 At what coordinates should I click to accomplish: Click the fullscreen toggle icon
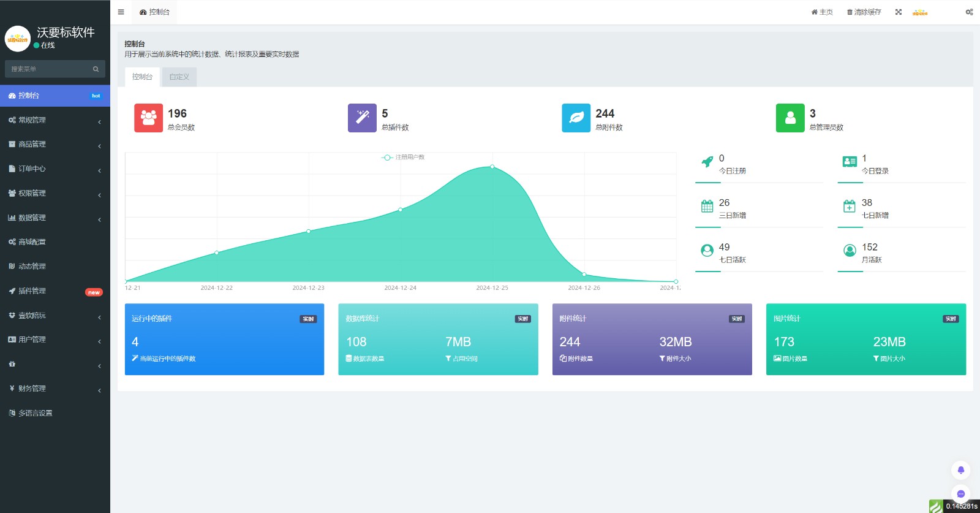pyautogui.click(x=899, y=12)
